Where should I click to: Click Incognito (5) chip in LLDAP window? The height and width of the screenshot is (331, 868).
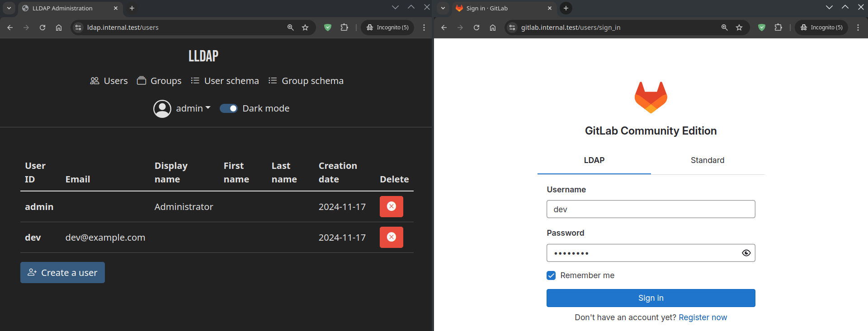pyautogui.click(x=387, y=28)
